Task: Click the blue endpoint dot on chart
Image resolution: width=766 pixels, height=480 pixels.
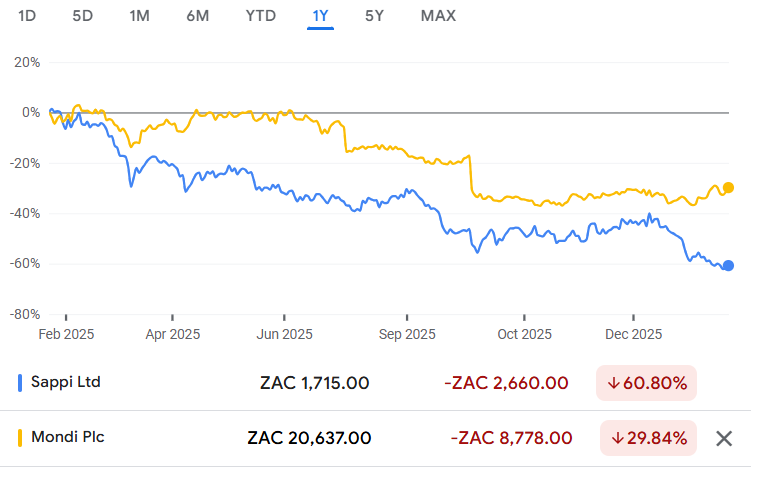Action: (x=728, y=265)
